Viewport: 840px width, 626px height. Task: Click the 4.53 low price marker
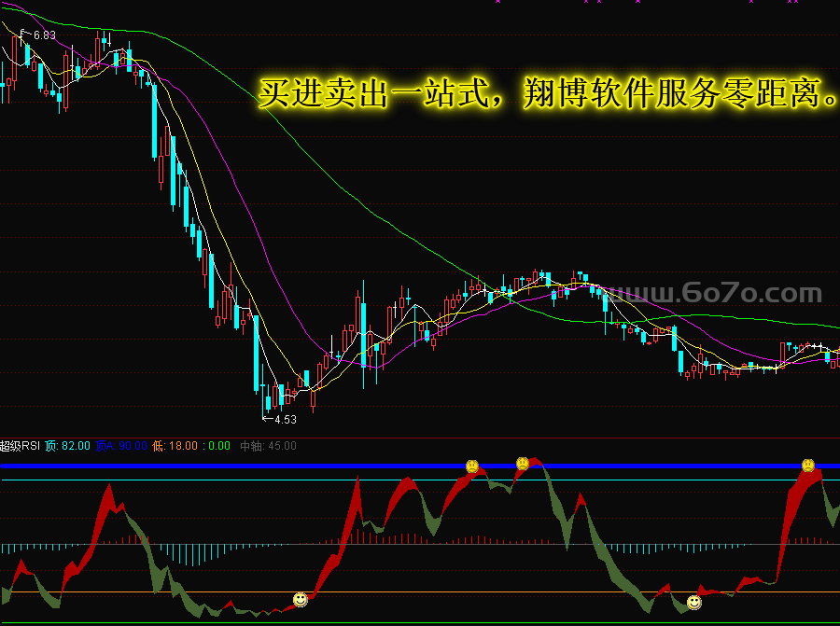click(285, 419)
